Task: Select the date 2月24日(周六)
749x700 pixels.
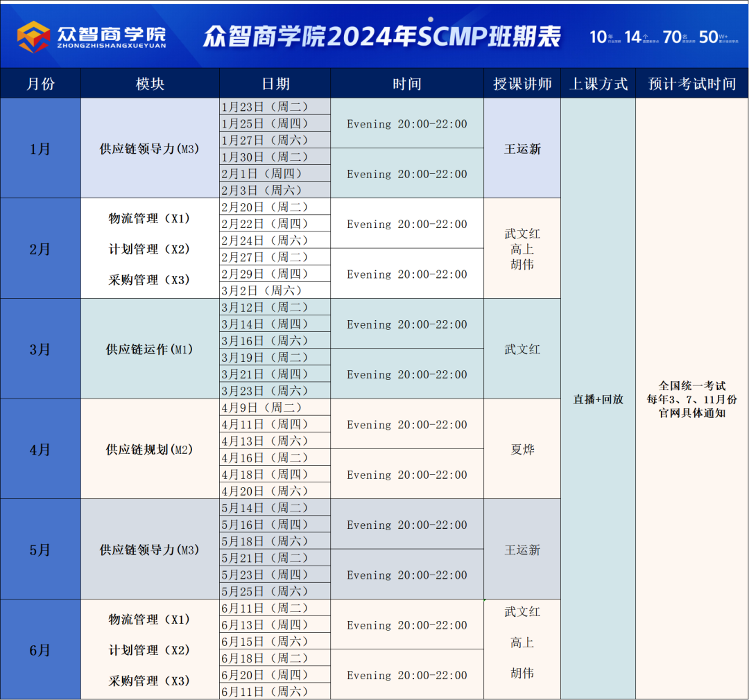Action: (275, 240)
